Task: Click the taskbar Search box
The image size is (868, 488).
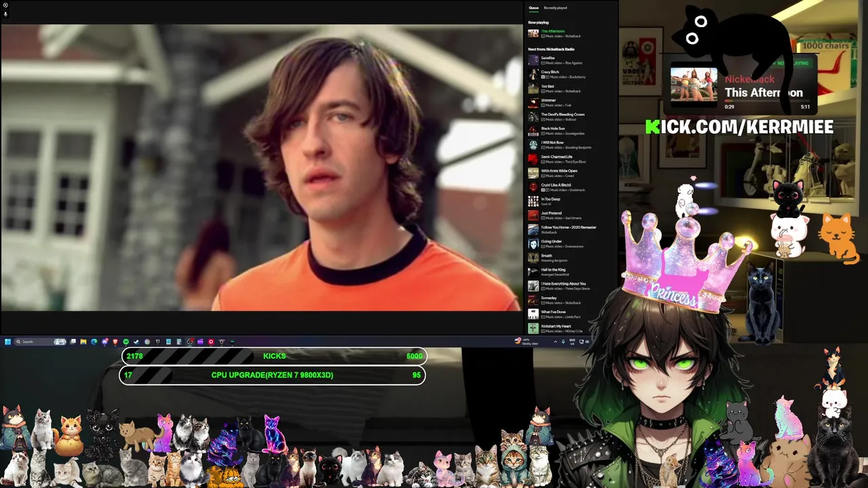Action: (x=41, y=342)
